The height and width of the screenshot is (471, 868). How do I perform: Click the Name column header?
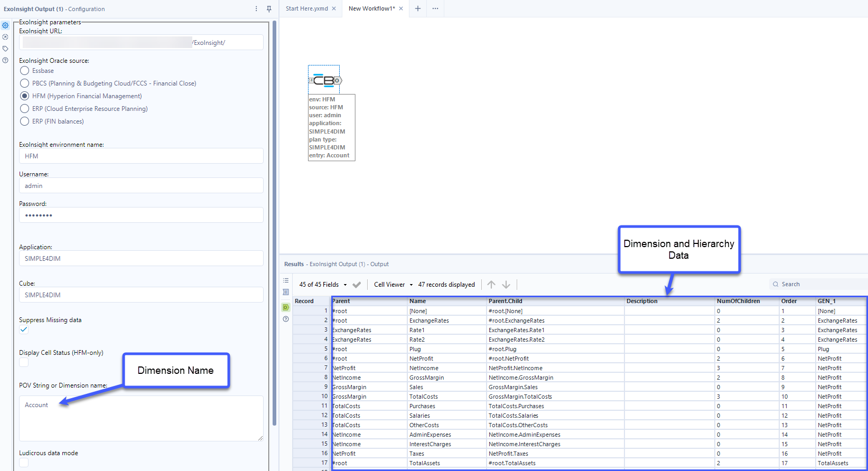coord(447,301)
